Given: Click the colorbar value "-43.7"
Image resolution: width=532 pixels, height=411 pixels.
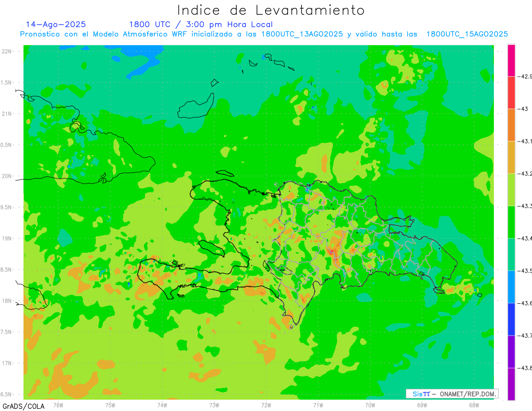Looking at the screenshot, I should [526, 335].
